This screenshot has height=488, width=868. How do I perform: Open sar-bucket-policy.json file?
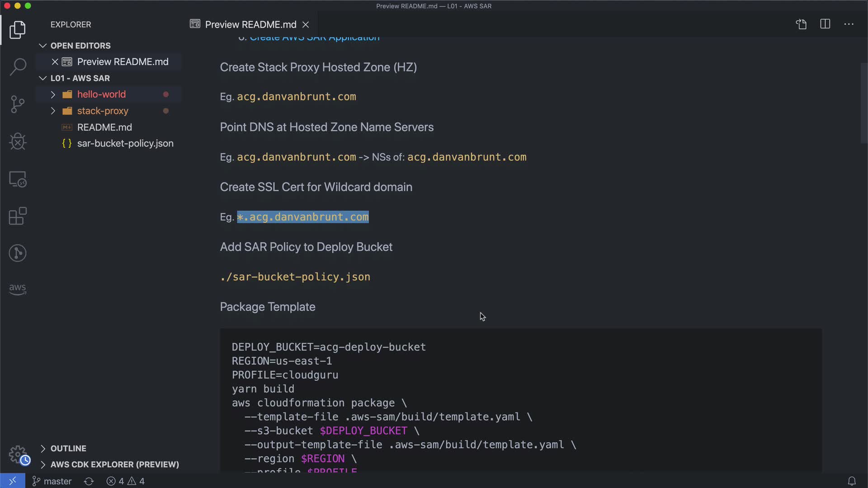point(125,143)
